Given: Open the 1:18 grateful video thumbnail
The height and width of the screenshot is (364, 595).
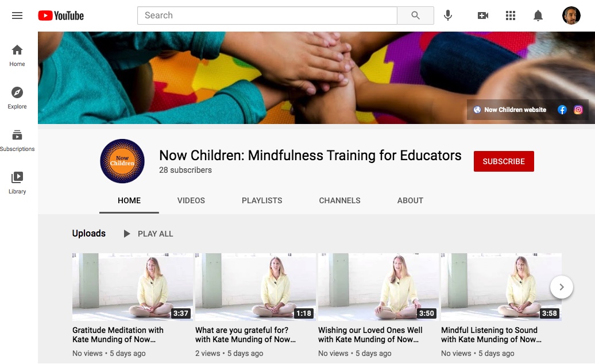Looking at the screenshot, I should [x=256, y=287].
